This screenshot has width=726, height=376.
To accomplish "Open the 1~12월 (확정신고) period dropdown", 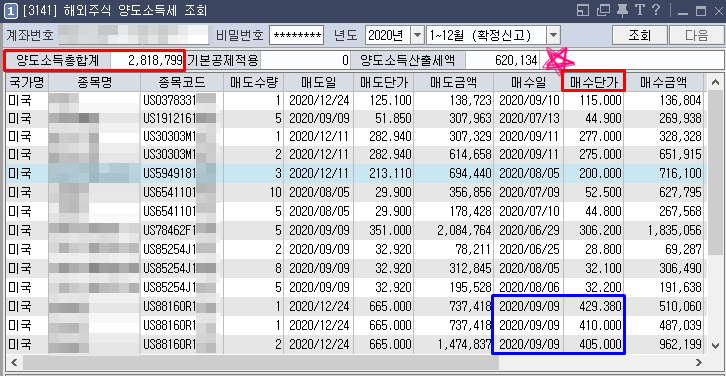I will tap(553, 35).
